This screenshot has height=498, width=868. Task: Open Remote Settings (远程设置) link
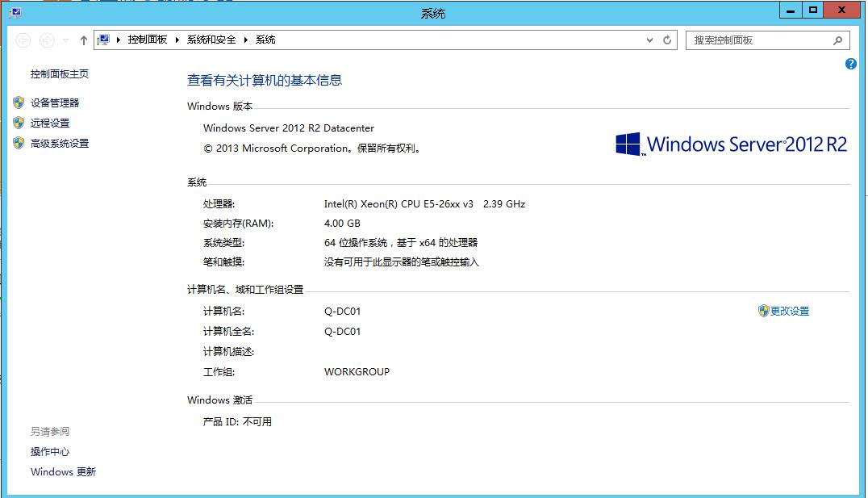tap(50, 123)
